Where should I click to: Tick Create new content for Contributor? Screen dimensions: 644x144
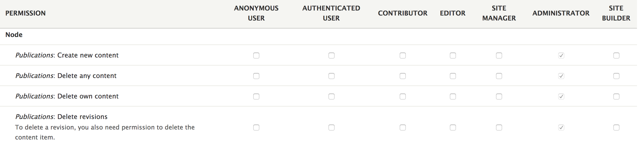[402, 55]
